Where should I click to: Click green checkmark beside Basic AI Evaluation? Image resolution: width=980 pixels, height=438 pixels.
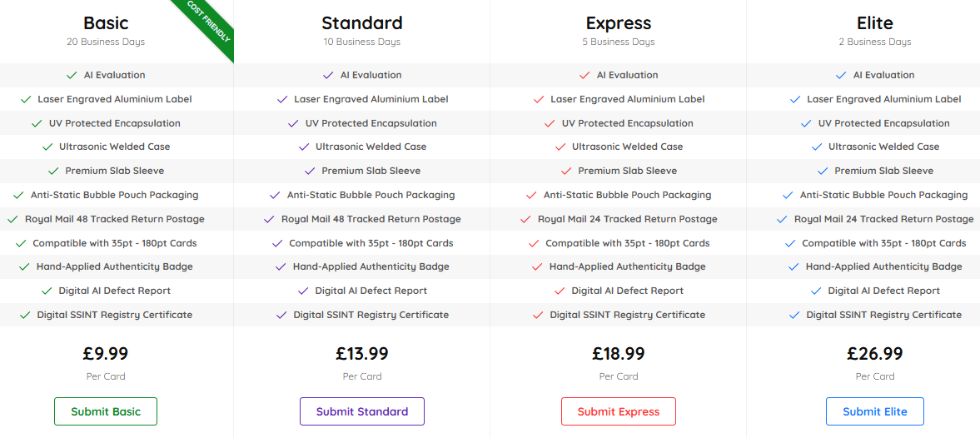point(72,75)
